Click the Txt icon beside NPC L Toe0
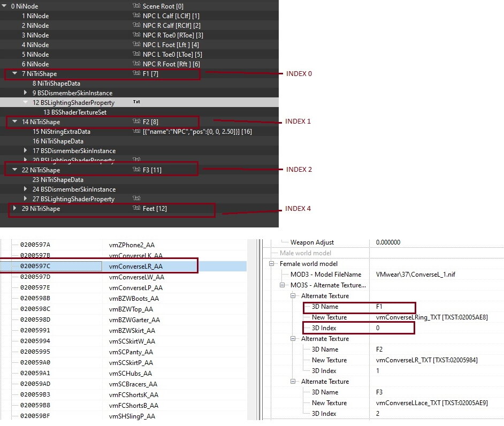The image size is (504, 426). click(136, 54)
